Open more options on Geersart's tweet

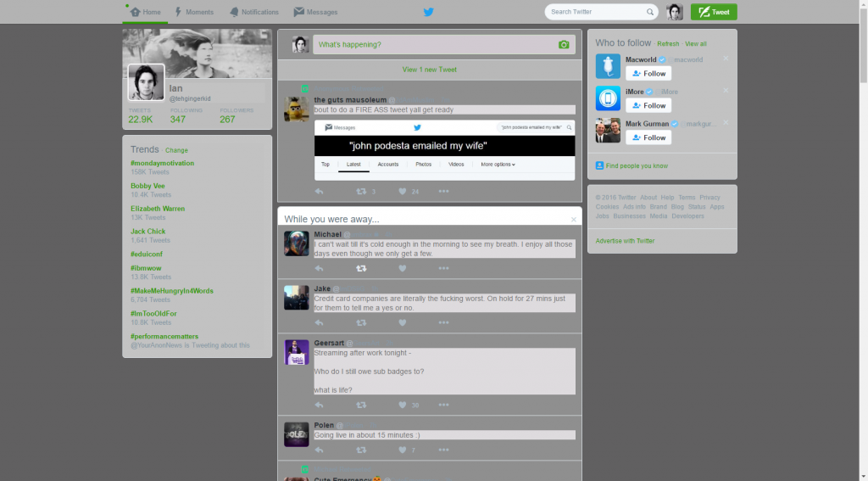point(443,405)
